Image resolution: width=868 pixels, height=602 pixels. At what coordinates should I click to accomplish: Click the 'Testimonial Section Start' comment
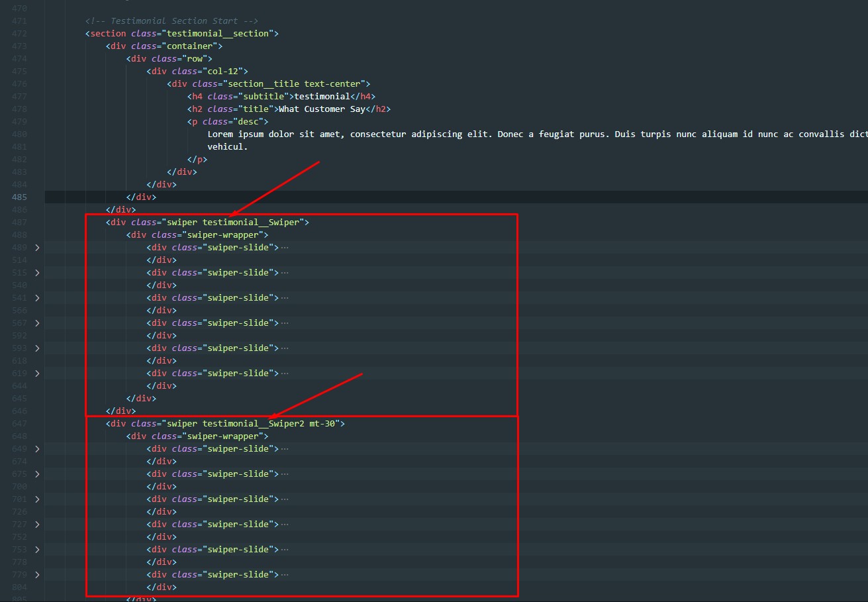pyautogui.click(x=171, y=21)
